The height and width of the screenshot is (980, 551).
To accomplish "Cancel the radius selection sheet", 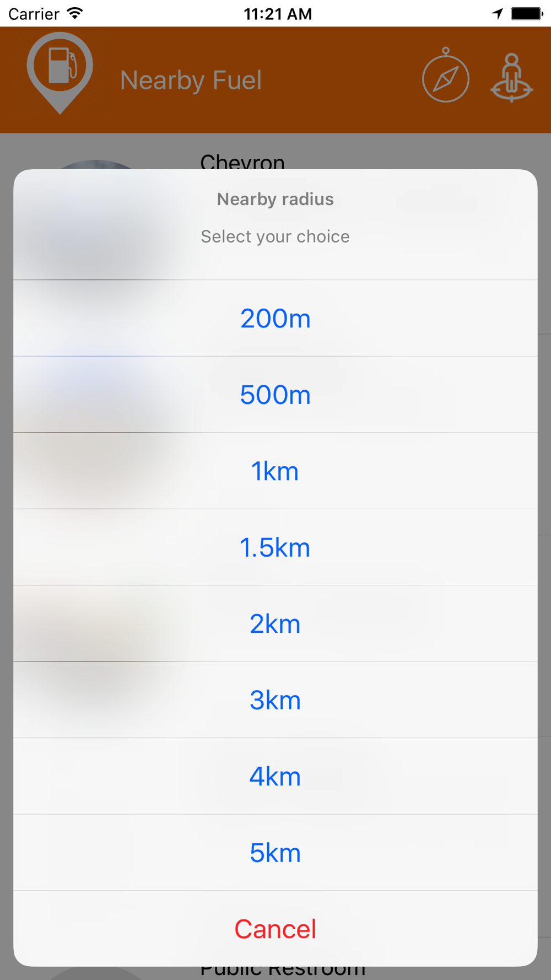I will [x=275, y=929].
